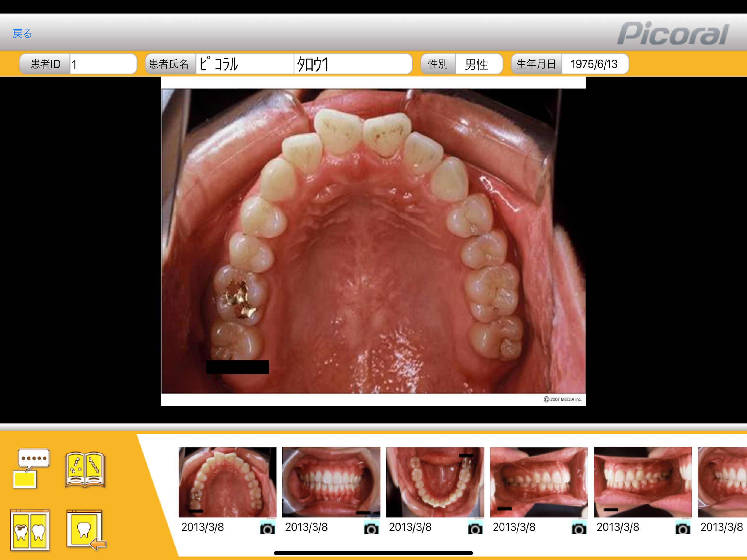The image size is (747, 560).
Task: Click date 2013/3/8 under first thumbnail
Action: click(x=203, y=527)
